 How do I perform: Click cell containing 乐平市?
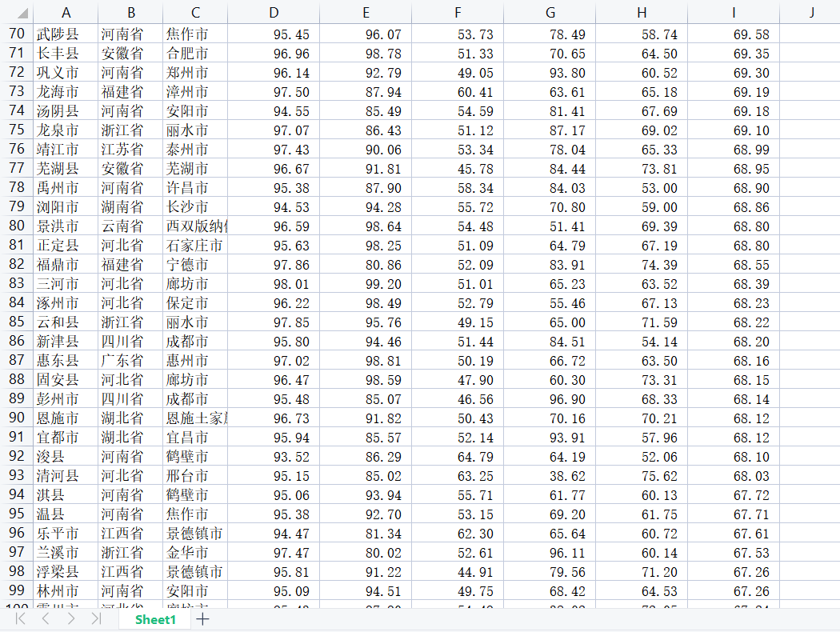click(x=66, y=533)
